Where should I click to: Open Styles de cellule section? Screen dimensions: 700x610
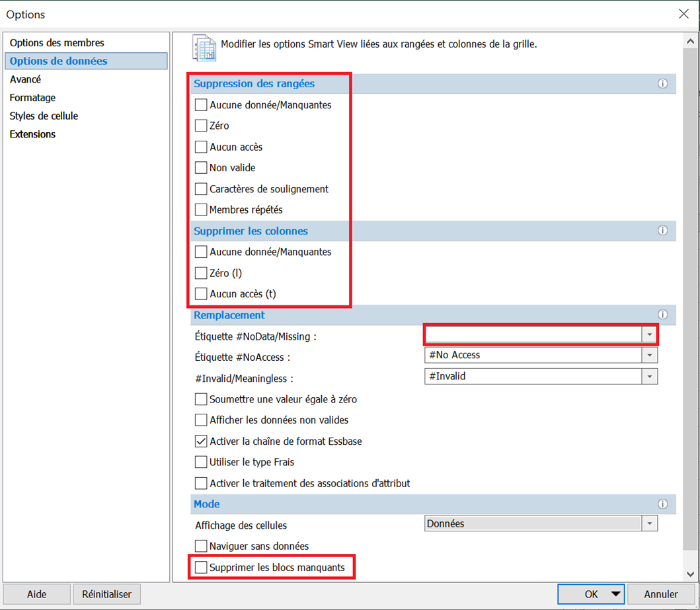pyautogui.click(x=44, y=116)
